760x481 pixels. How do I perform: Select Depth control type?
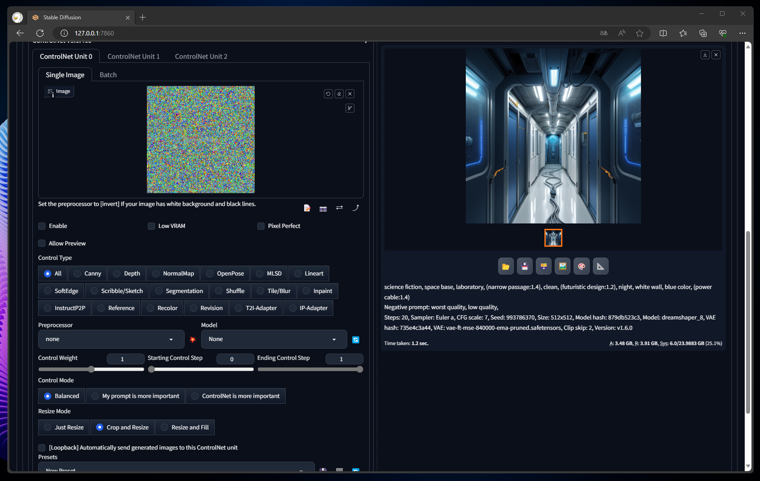click(127, 273)
